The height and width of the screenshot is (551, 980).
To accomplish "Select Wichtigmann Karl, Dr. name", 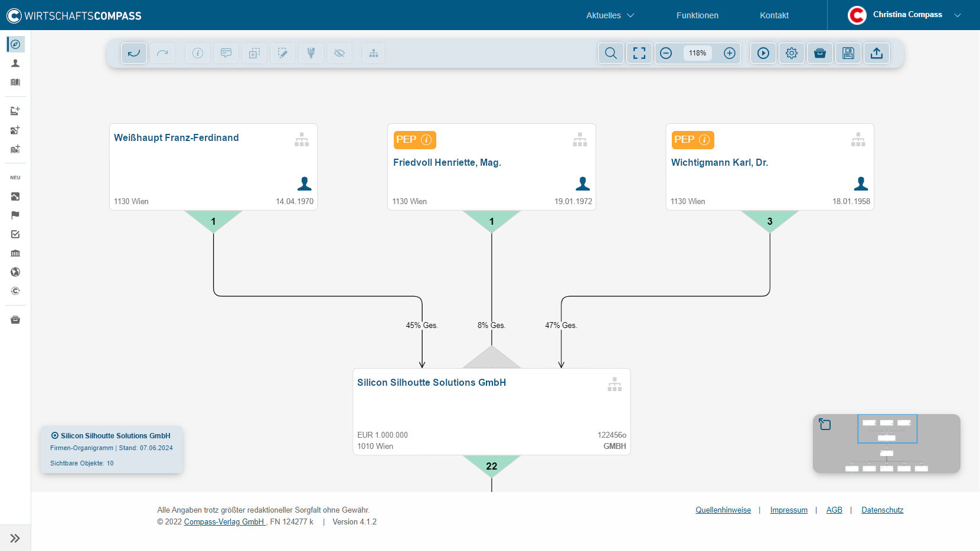I will (x=720, y=162).
